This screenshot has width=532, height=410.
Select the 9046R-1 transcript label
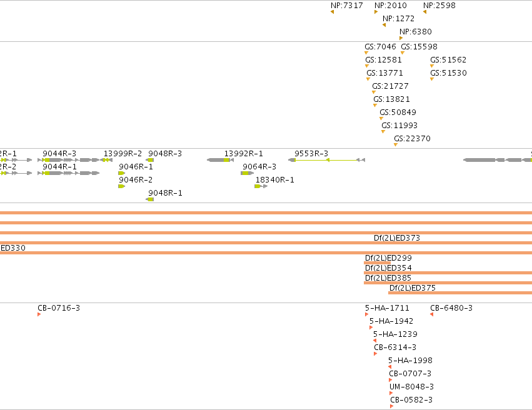136,167
